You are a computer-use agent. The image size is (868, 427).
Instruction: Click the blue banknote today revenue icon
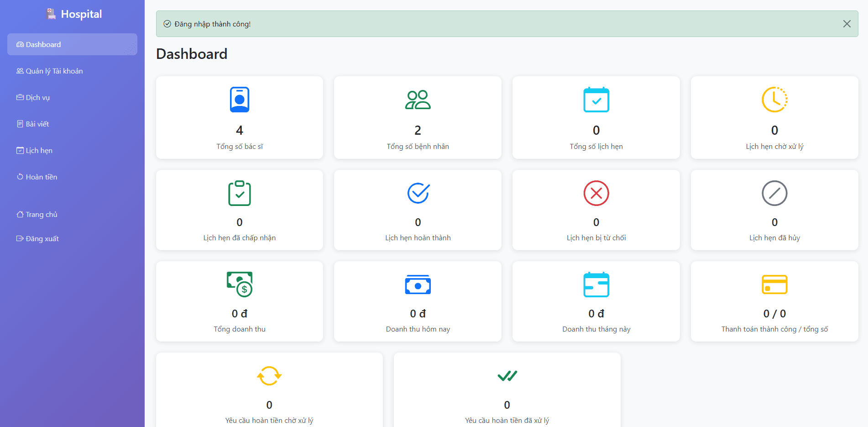418,285
